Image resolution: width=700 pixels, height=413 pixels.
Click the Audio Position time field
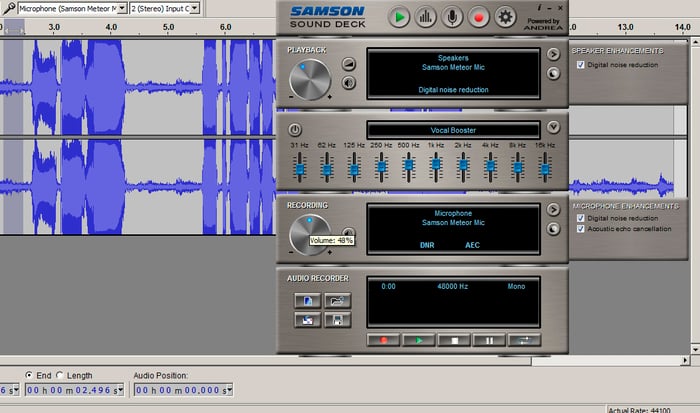click(x=183, y=390)
